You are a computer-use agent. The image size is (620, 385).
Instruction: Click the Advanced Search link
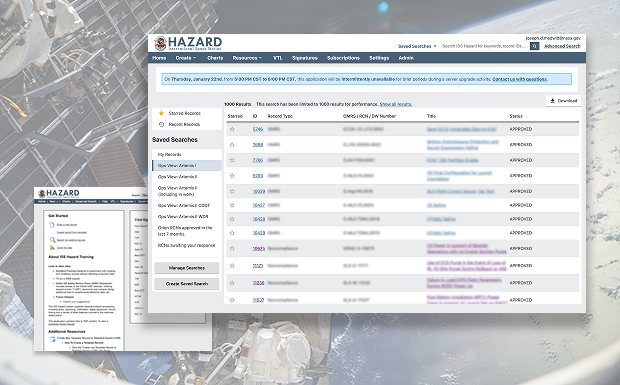click(x=562, y=46)
